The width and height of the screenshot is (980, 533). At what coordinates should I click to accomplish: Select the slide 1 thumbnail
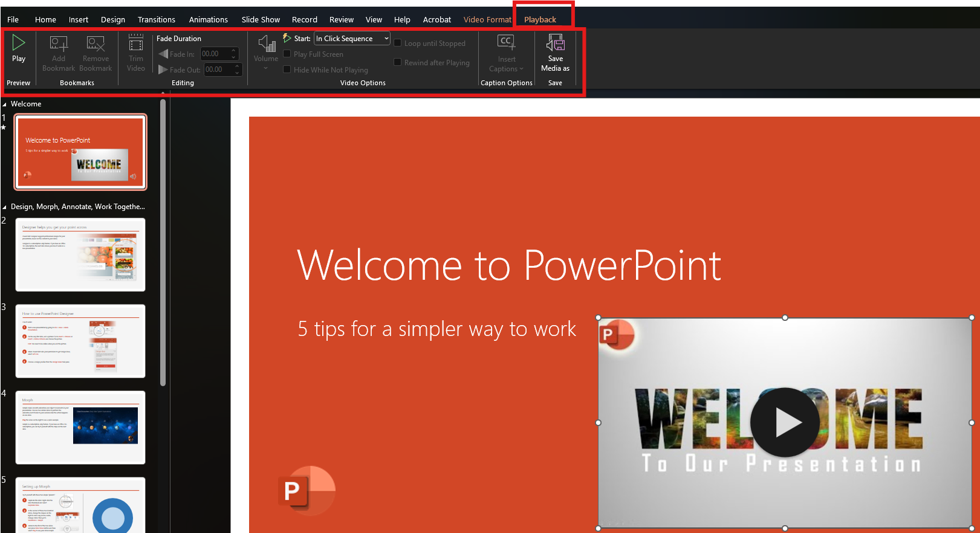tap(80, 152)
